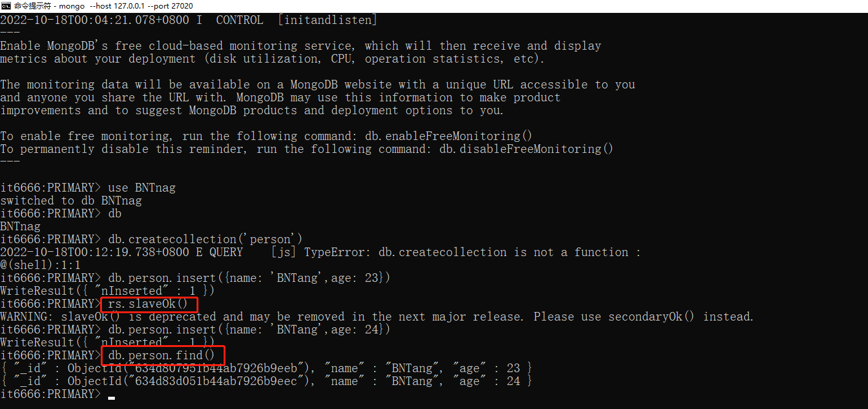Click the 'use BNTnag' command line
The height and width of the screenshot is (409, 868).
tap(141, 188)
